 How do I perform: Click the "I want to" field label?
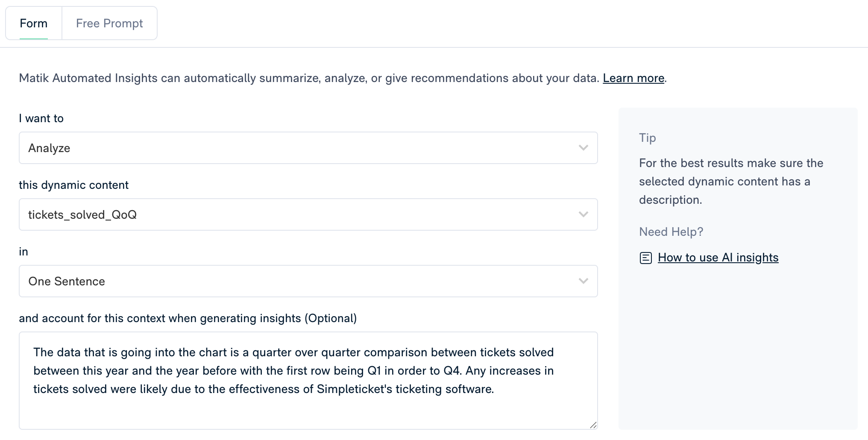[41, 118]
